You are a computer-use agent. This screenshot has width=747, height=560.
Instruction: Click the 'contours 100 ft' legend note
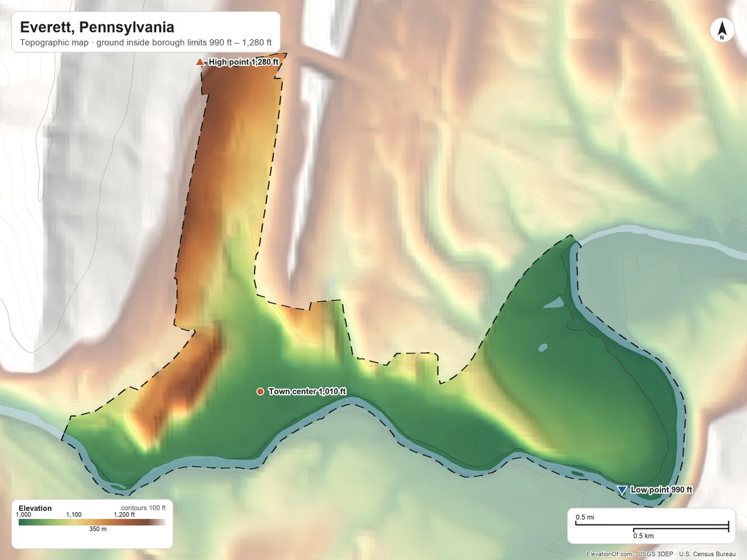coord(143,508)
